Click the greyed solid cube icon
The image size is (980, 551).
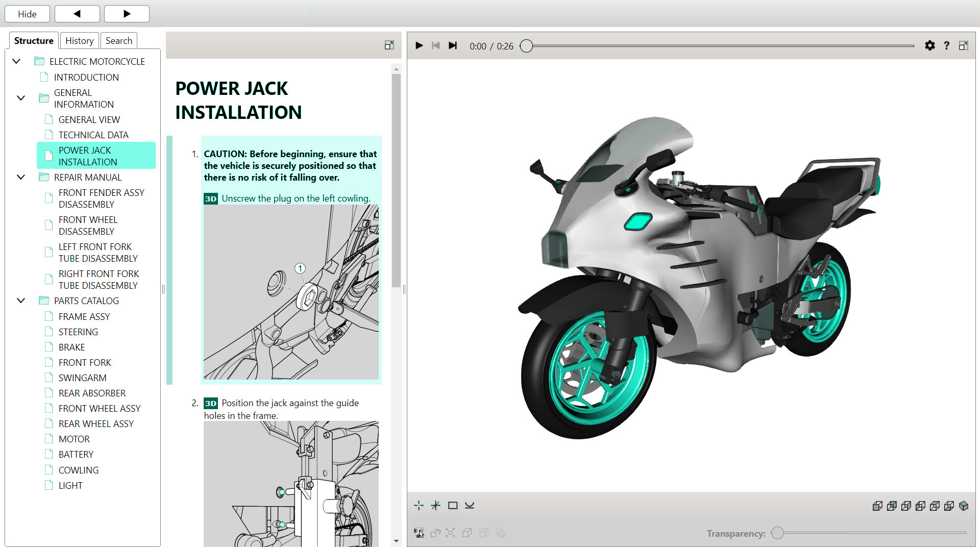click(x=467, y=533)
